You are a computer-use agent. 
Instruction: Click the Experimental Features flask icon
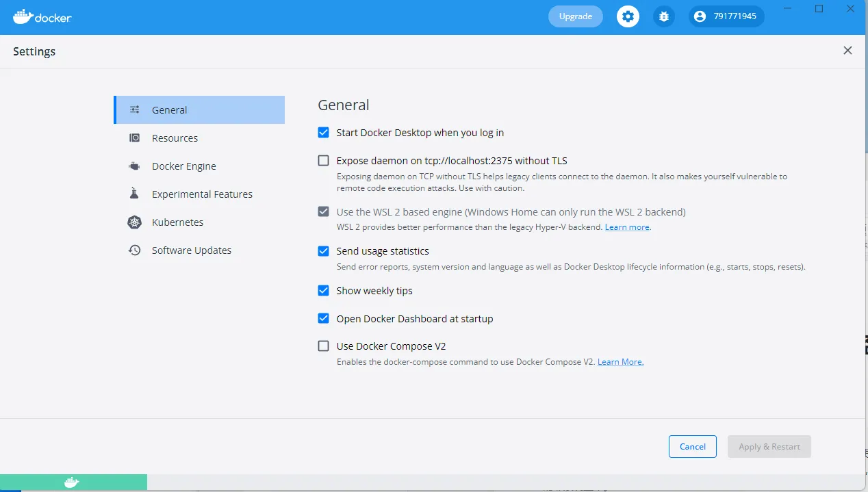coord(135,194)
